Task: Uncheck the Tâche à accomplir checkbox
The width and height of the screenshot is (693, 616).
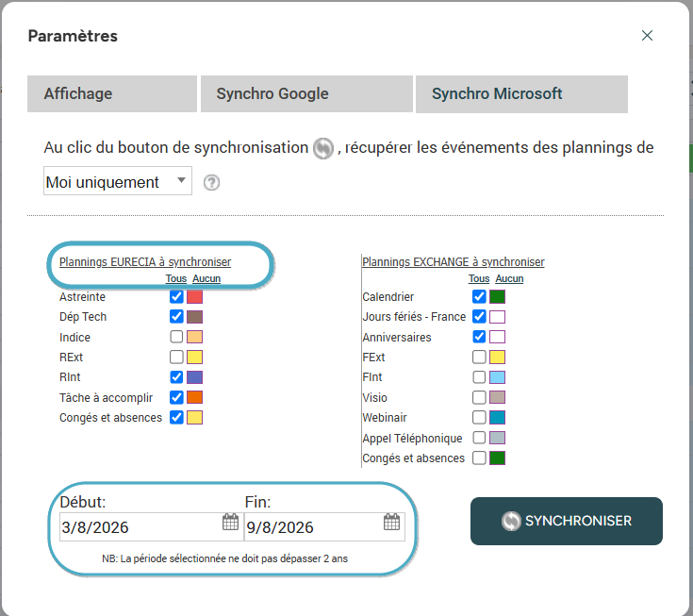Action: tap(176, 397)
